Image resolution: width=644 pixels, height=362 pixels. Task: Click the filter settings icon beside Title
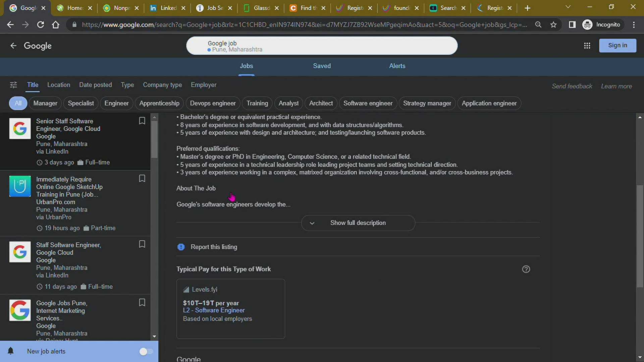pyautogui.click(x=13, y=85)
